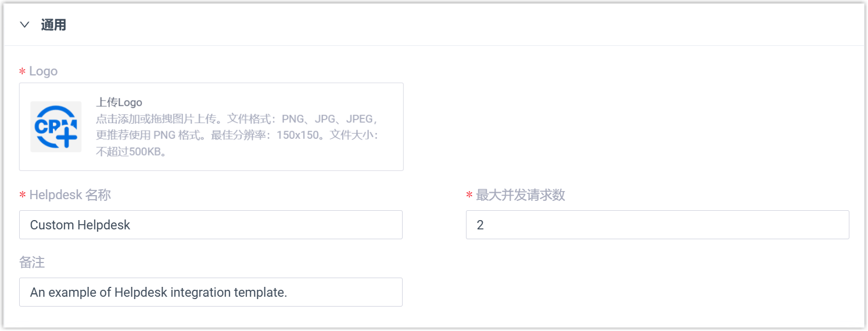Click the 不超过500KB size limit text
This screenshot has width=868, height=331.
(131, 152)
